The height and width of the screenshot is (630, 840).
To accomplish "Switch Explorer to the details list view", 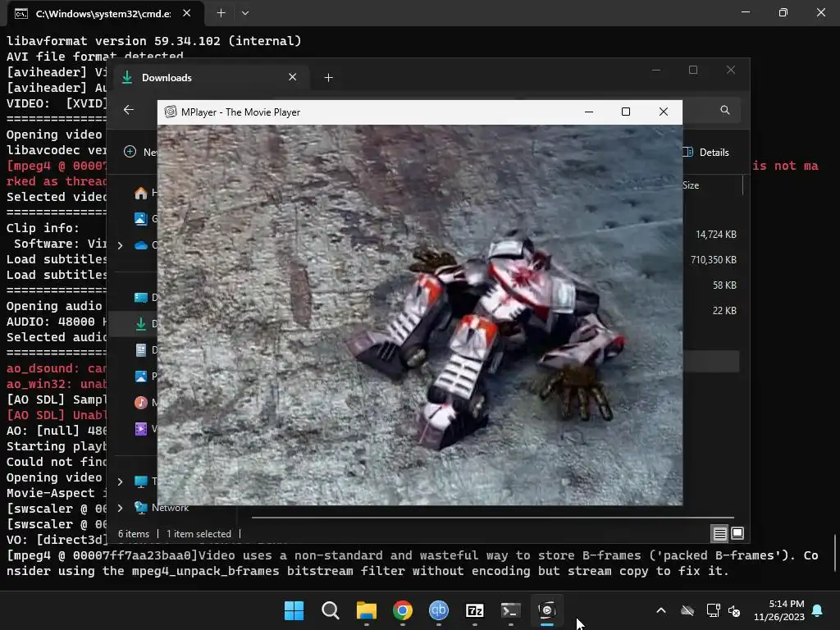I will click(719, 533).
